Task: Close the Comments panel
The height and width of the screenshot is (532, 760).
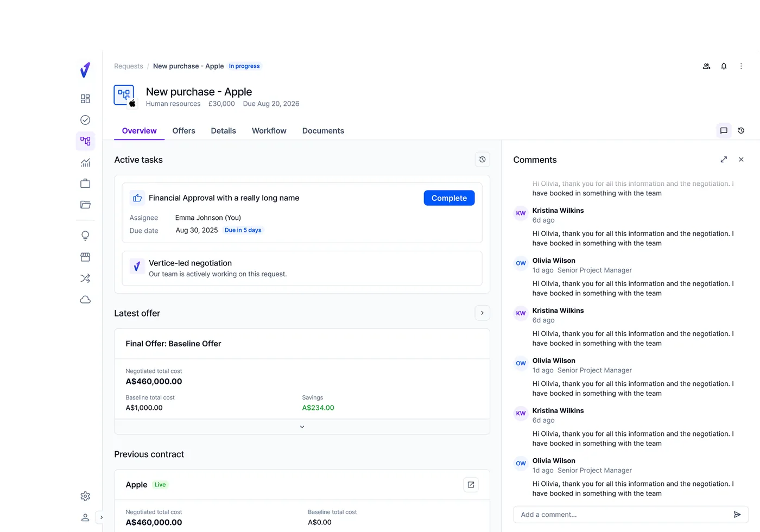Action: 741,160
